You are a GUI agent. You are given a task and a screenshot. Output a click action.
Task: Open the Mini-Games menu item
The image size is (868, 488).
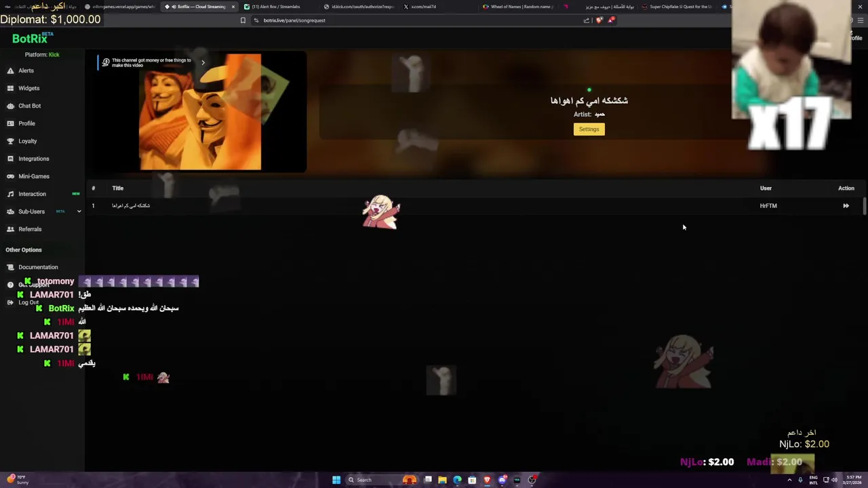pyautogui.click(x=34, y=176)
